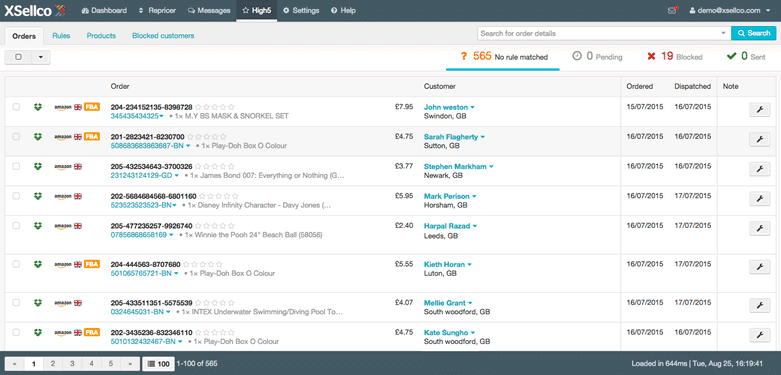Screen dimensions: 781x375
Task: Open the mail notification icon
Action: [x=673, y=10]
